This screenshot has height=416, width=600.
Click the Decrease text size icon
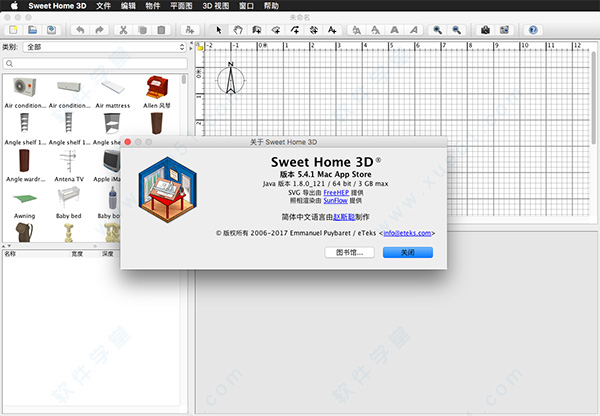(375, 30)
